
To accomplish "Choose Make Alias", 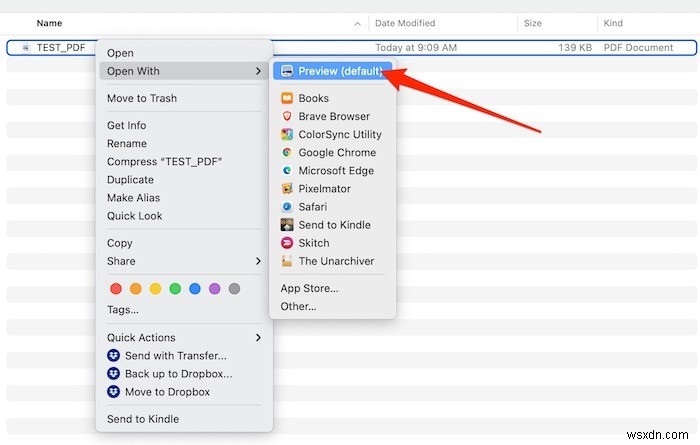I will pyautogui.click(x=133, y=197).
